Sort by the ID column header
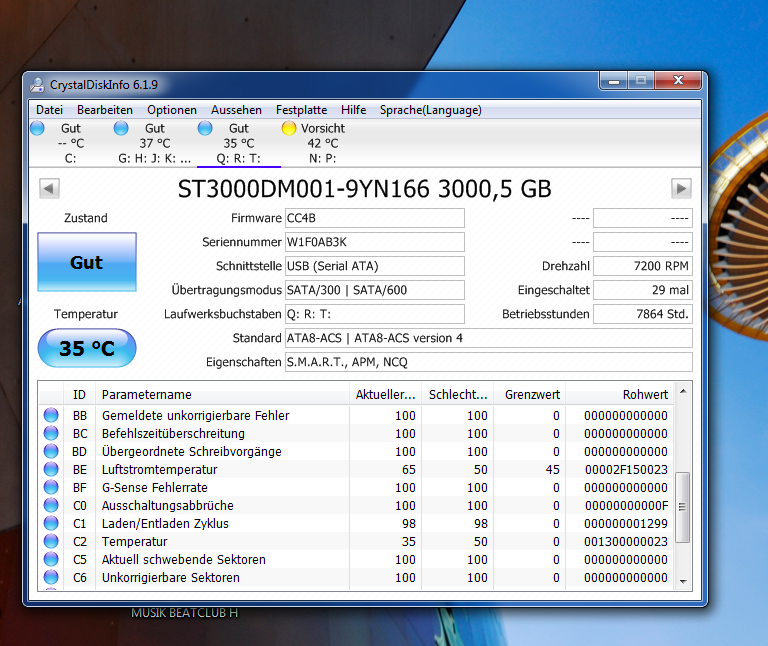Image resolution: width=768 pixels, height=646 pixels. (79, 394)
